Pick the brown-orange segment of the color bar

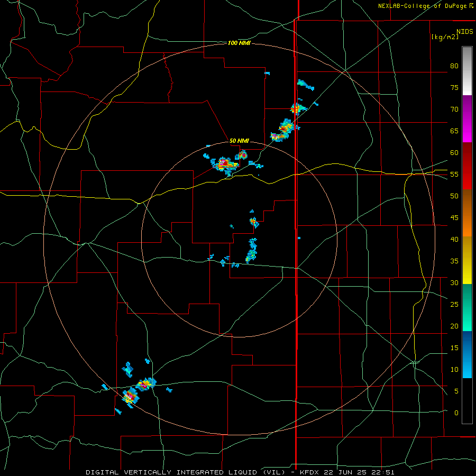tap(467, 213)
